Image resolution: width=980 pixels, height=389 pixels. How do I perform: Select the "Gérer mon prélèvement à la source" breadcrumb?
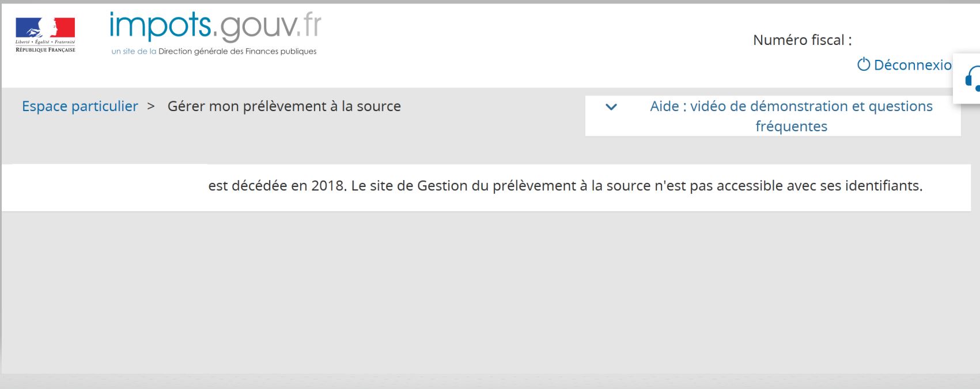[x=284, y=106]
